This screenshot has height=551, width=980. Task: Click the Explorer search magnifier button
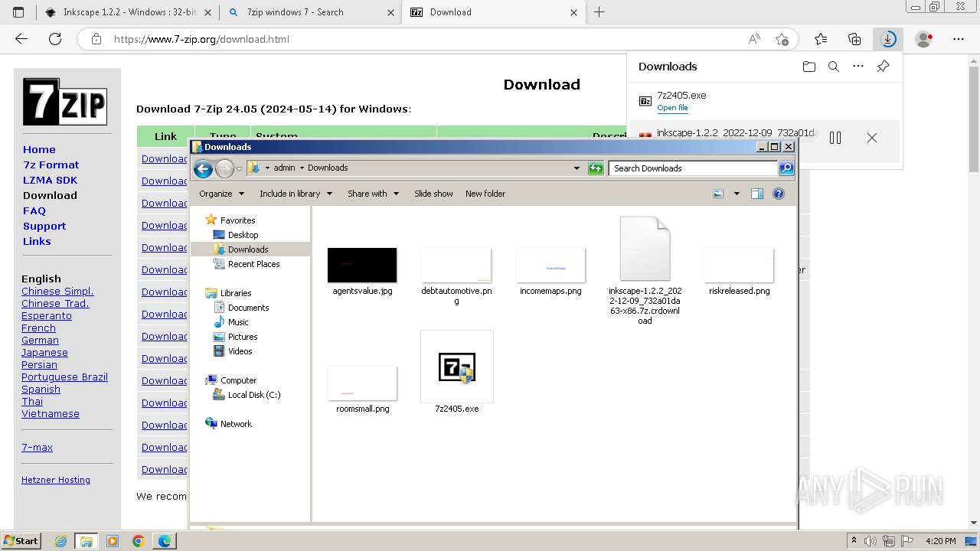pyautogui.click(x=786, y=168)
